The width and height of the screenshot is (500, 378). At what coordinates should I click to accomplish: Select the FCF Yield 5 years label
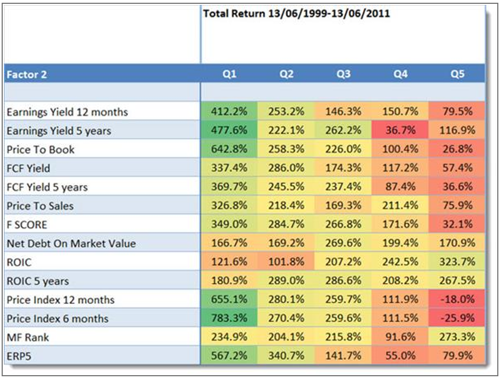click(x=47, y=187)
